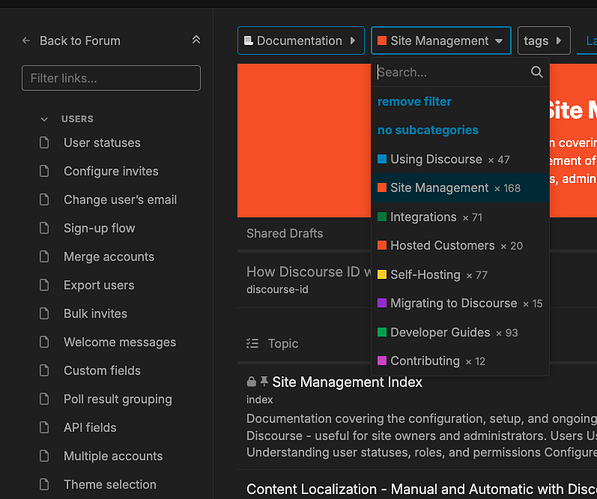Open the How Discourse ID topic

(x=309, y=272)
